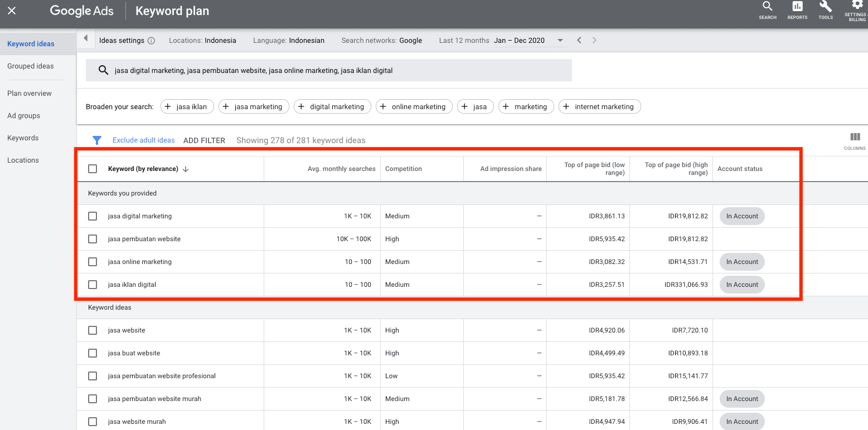This screenshot has width=868, height=430.
Task: Click the keyword search input field
Action: coord(329,70)
